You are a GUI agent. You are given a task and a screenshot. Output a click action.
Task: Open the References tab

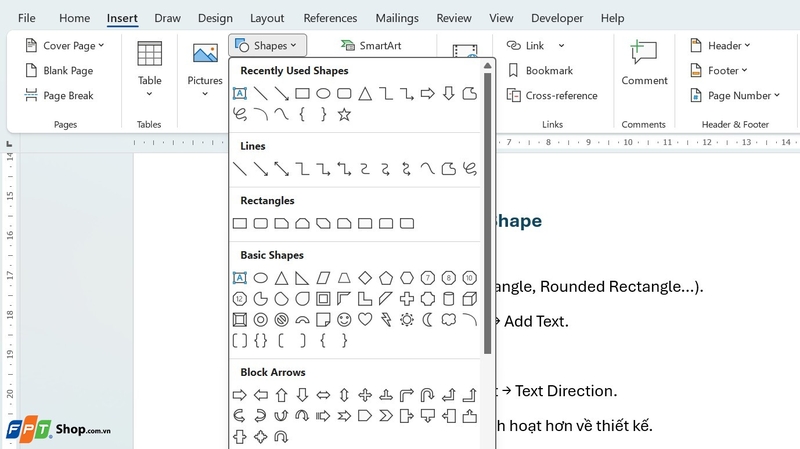tap(330, 18)
